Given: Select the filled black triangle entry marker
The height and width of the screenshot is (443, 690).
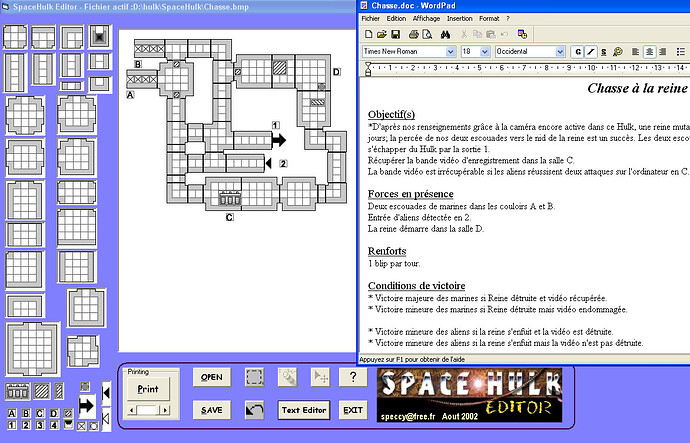Looking at the screenshot, I should pos(106,393).
